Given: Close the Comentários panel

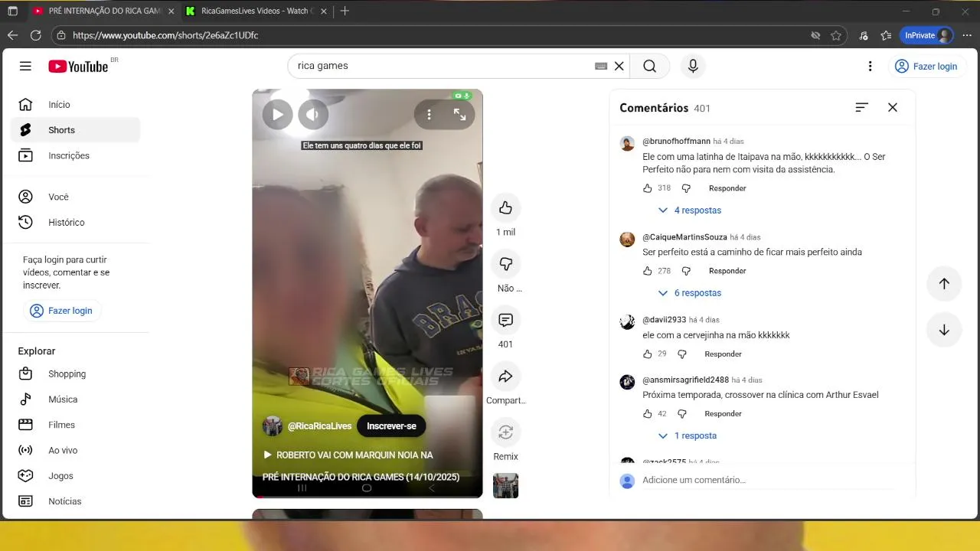Looking at the screenshot, I should 893,108.
